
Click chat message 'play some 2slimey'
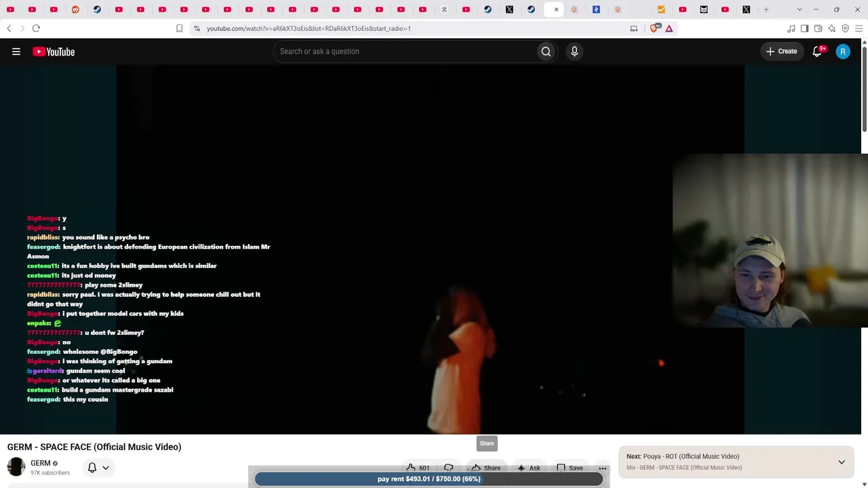114,285
